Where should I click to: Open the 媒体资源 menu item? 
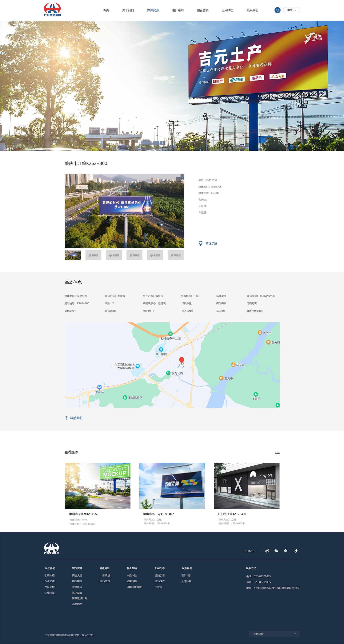[153, 10]
